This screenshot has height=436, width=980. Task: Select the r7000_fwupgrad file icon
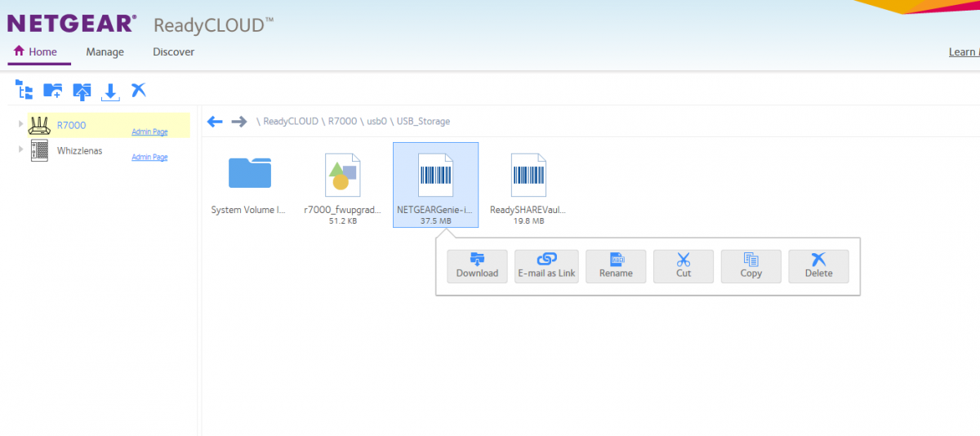tap(342, 174)
